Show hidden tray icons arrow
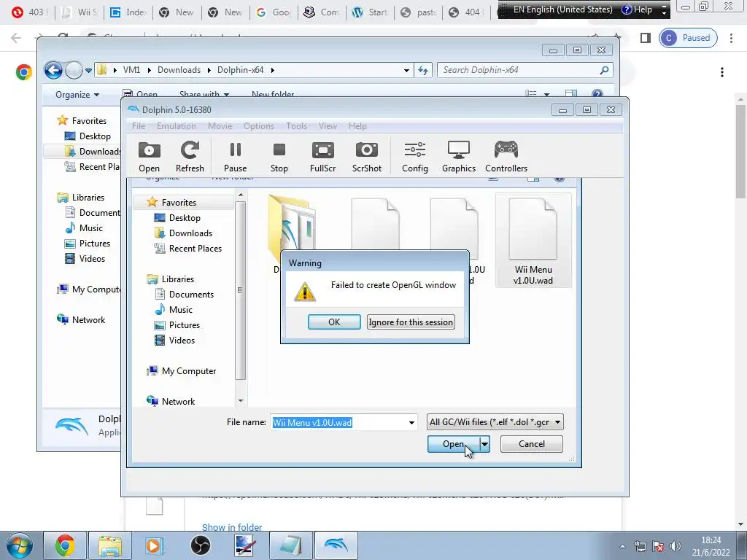 coord(622,546)
